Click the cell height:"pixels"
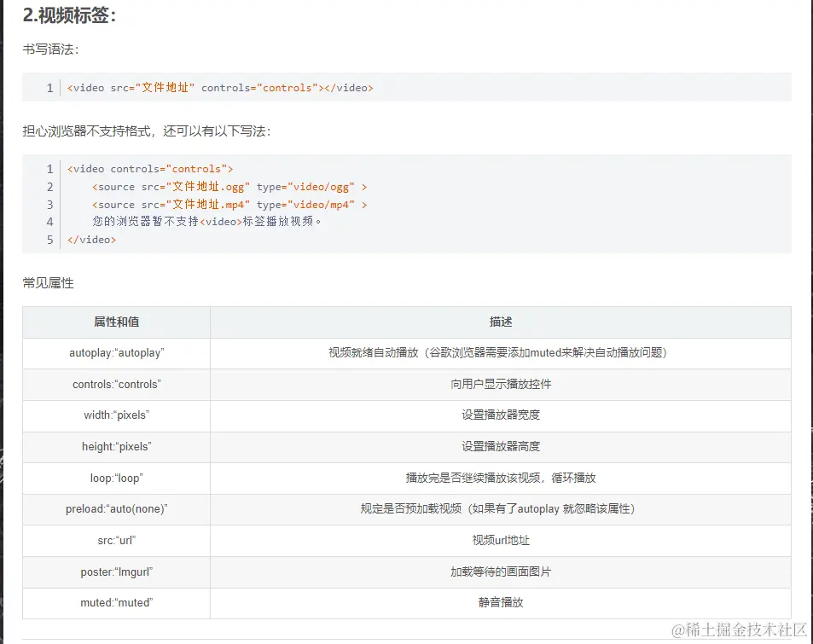 (x=117, y=446)
